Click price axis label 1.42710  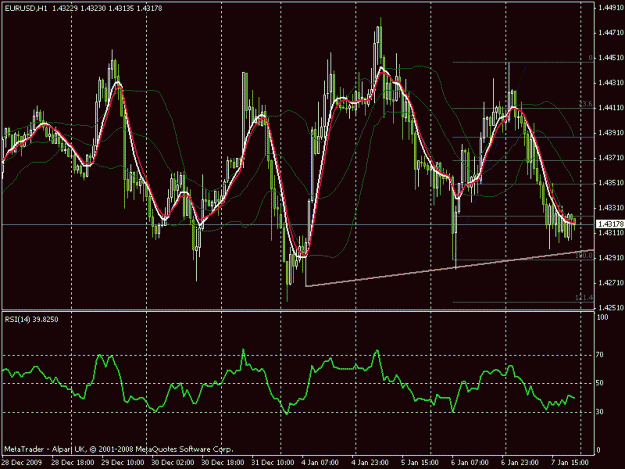pyautogui.click(x=611, y=283)
